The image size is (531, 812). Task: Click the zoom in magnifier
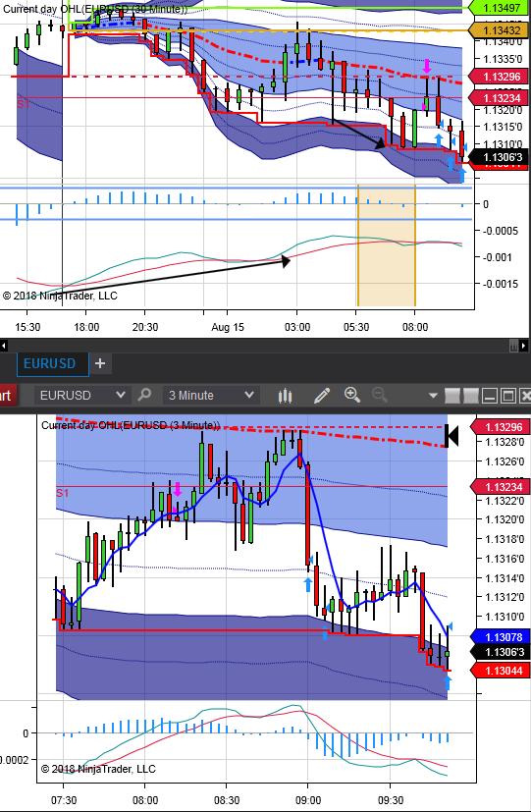point(352,395)
